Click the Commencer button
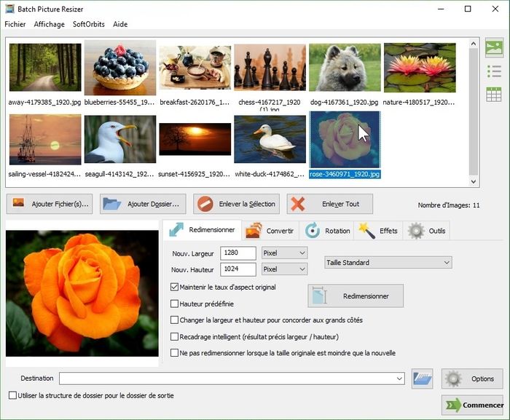The height and width of the screenshot is (420, 510). click(x=473, y=405)
